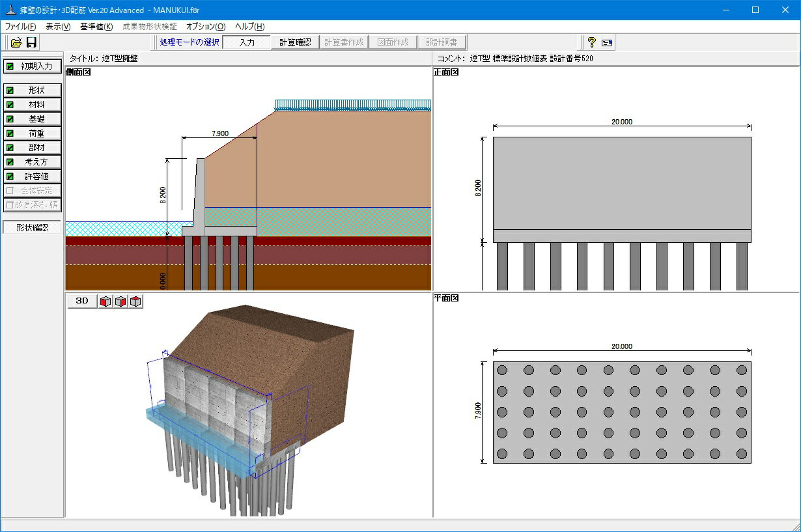
Task: Open the ヘルプ(H) menu
Action: click(250, 27)
